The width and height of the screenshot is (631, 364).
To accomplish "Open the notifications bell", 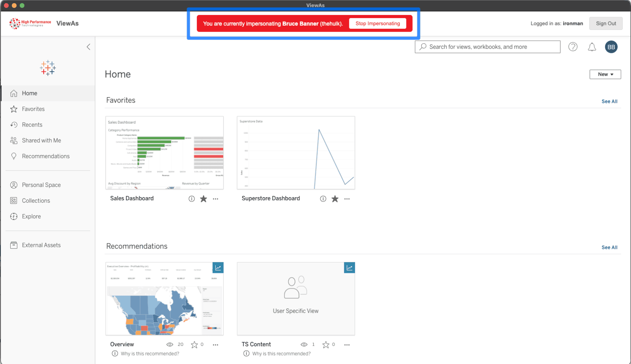I will [592, 47].
